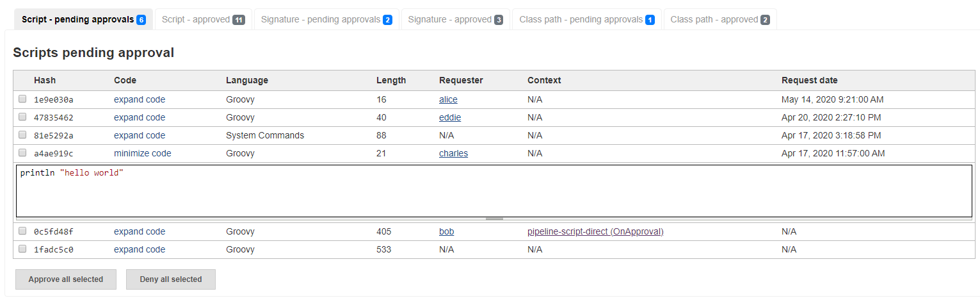Image resolution: width=980 pixels, height=298 pixels.
Task: Switch to Signature - pending approvals tab
Action: [326, 19]
